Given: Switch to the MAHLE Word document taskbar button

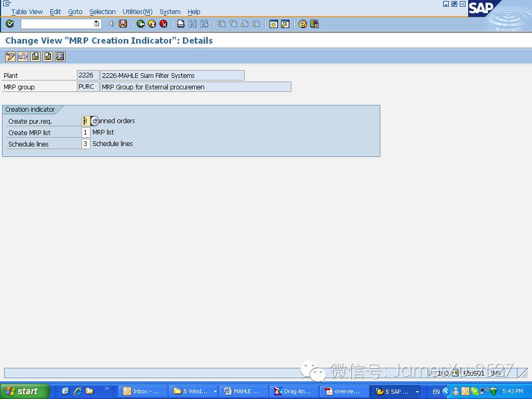Looking at the screenshot, I should (x=244, y=392).
